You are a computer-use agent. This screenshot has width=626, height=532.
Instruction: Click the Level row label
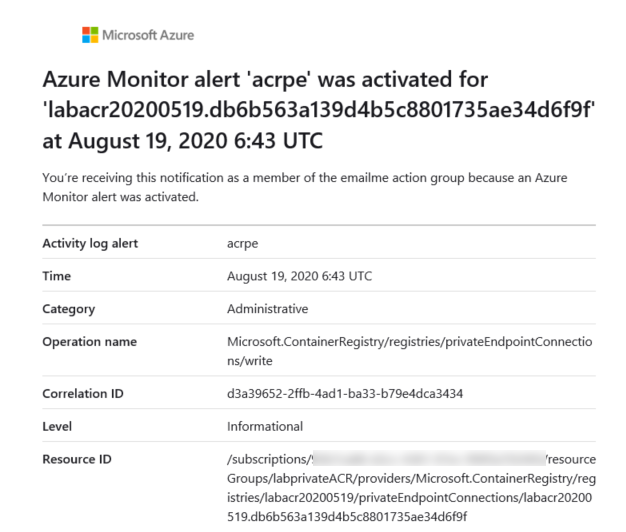tap(57, 427)
